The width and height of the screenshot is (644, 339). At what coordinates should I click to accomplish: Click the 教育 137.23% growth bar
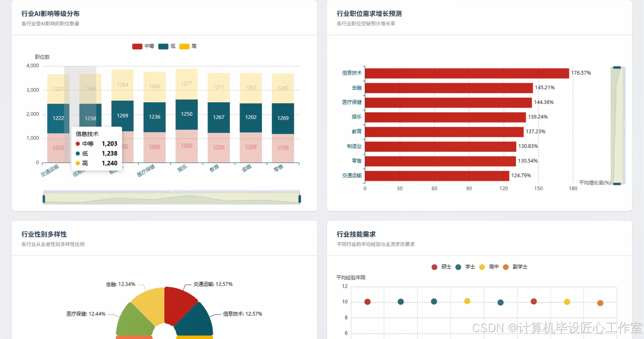[x=444, y=132]
